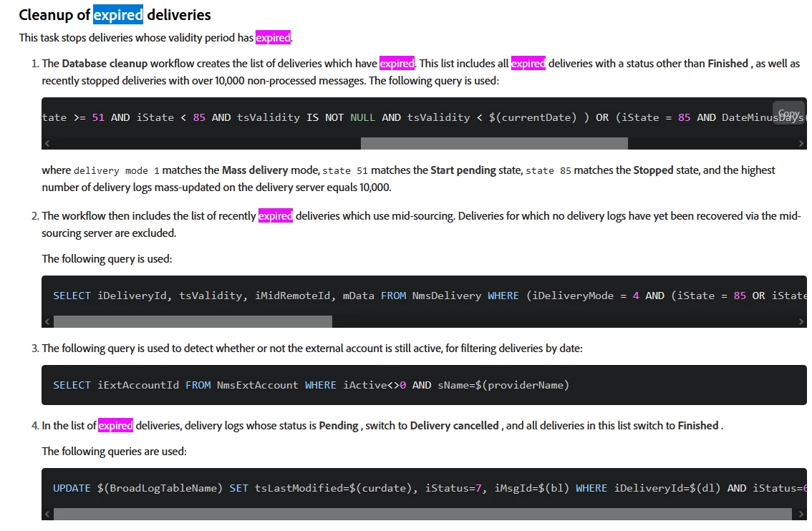The height and width of the screenshot is (531, 812).
Task: Click bold "Finished" at end of step four
Action: [698, 425]
